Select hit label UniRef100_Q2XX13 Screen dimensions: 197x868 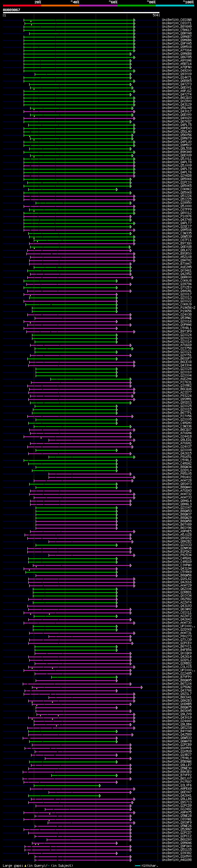(x=177, y=297)
